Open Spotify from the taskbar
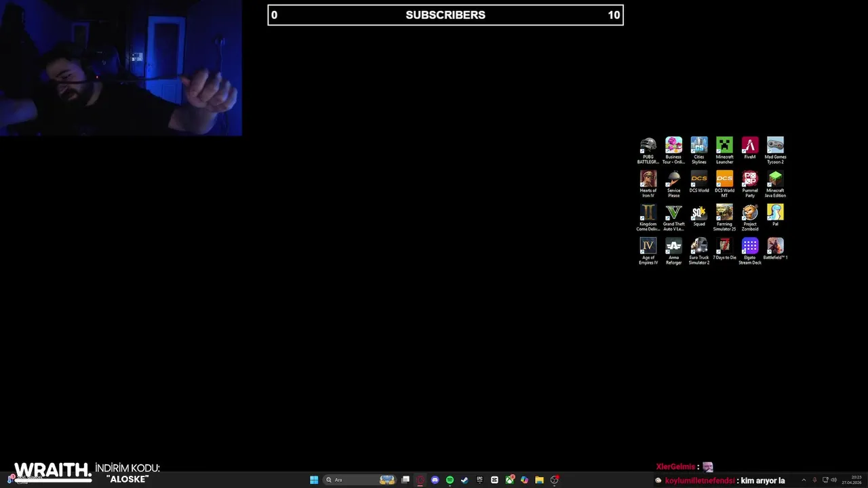868x488 pixels. pyautogui.click(x=450, y=480)
